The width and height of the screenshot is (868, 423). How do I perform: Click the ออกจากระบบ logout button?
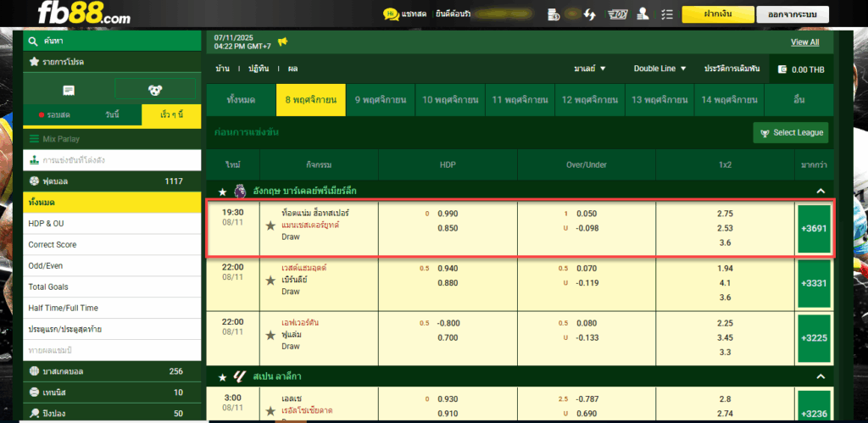click(793, 14)
